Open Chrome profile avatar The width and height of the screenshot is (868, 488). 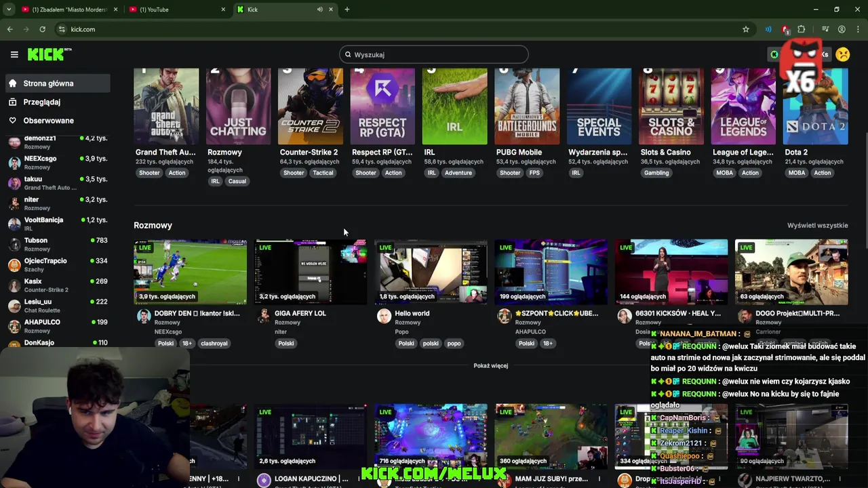point(842,29)
